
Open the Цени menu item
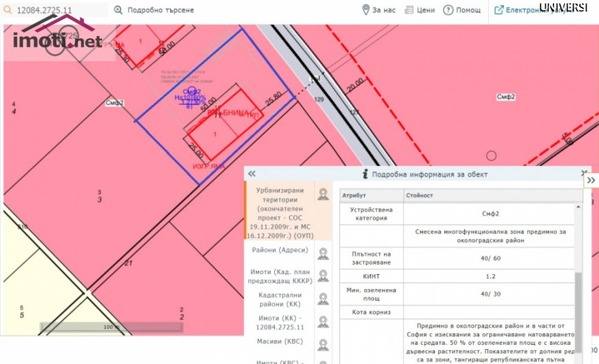click(420, 10)
